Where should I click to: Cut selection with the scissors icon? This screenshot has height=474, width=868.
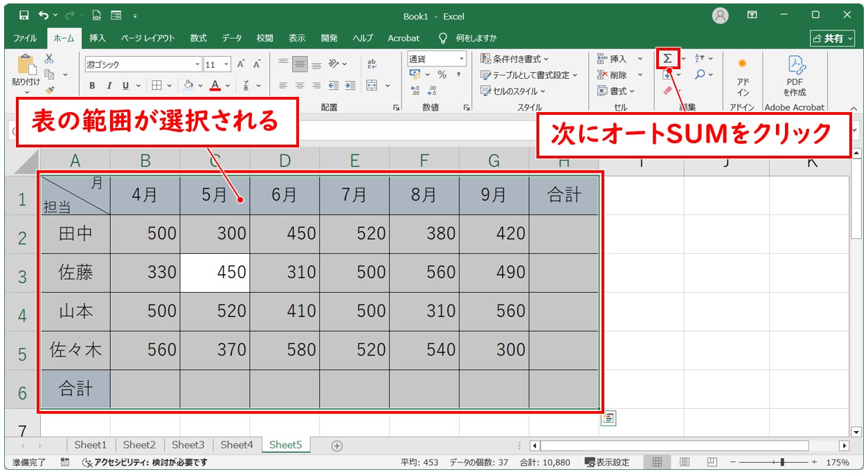pyautogui.click(x=49, y=59)
